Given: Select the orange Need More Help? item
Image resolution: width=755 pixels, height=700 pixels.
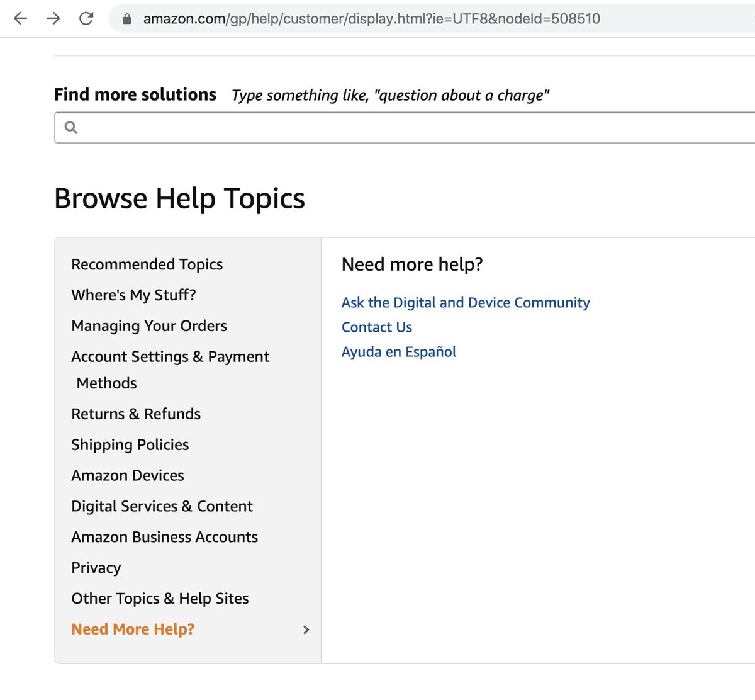Looking at the screenshot, I should click(x=133, y=629).
